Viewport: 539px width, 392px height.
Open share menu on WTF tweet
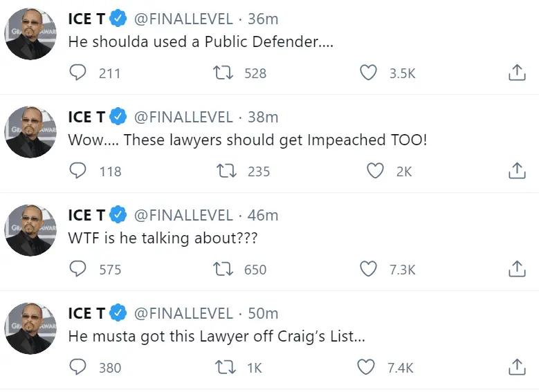click(517, 269)
